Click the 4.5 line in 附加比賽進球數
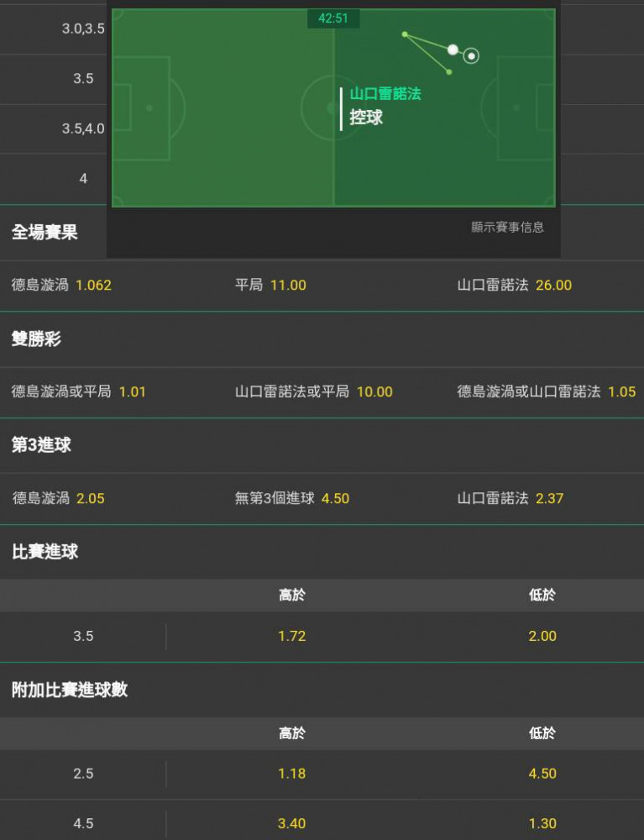Image resolution: width=644 pixels, height=840 pixels. pyautogui.click(x=83, y=823)
